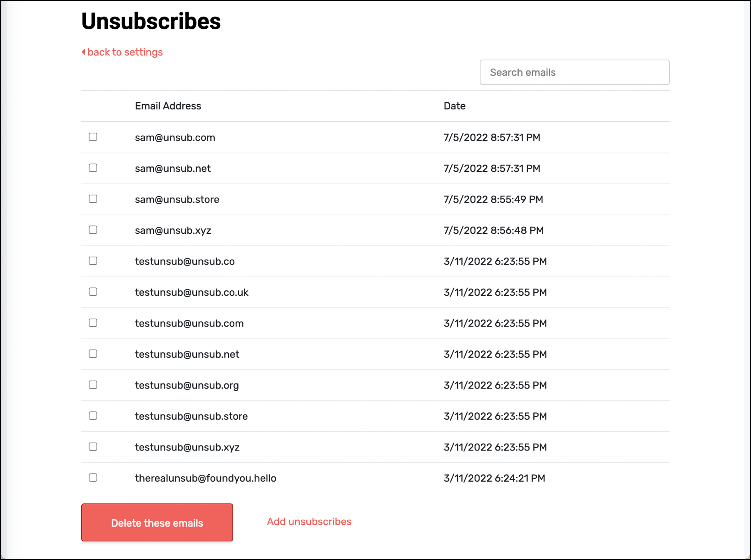Check therealunsub@foundyou.hello checkbox
Image resolution: width=751 pixels, height=560 pixels.
click(x=93, y=478)
